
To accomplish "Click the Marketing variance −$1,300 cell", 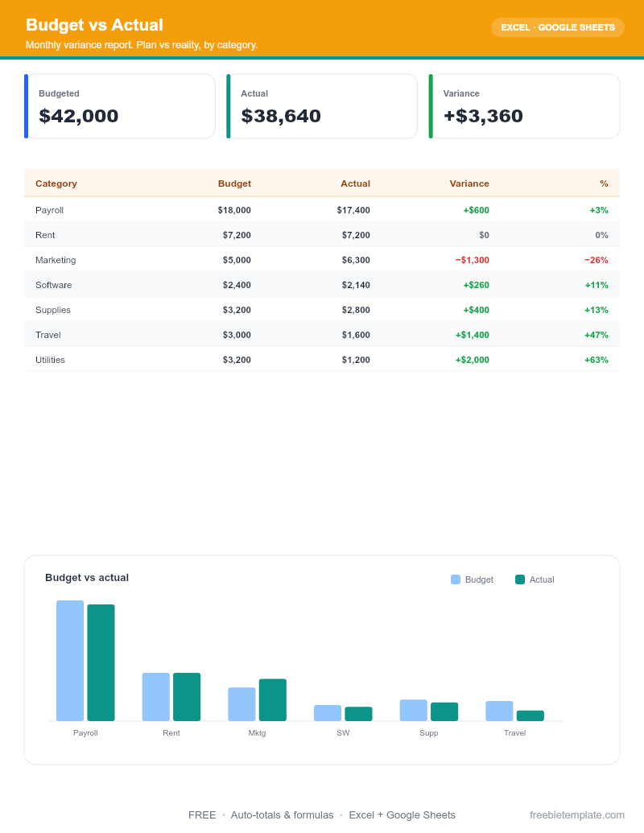I will tap(472, 260).
